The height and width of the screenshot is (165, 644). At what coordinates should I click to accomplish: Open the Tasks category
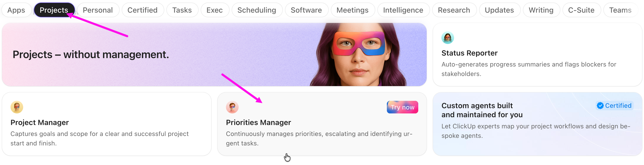(182, 10)
